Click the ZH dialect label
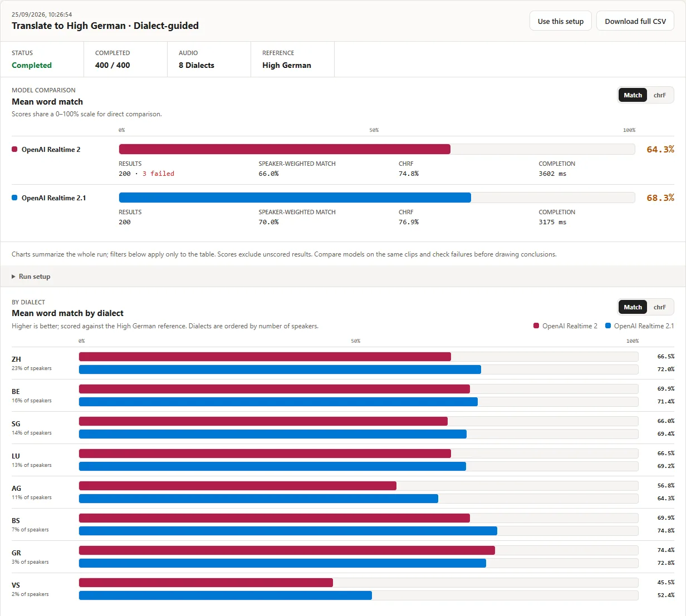686x616 pixels. click(x=16, y=359)
